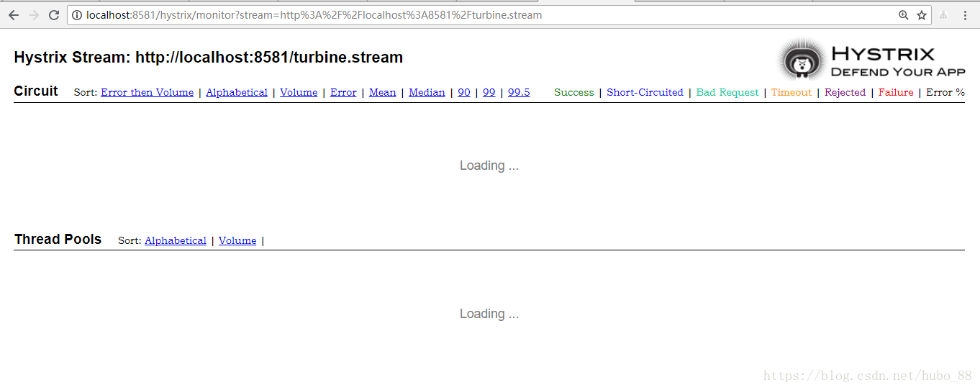The height and width of the screenshot is (390, 980).
Task: Click the Short-Circuited legend label
Action: tap(645, 92)
